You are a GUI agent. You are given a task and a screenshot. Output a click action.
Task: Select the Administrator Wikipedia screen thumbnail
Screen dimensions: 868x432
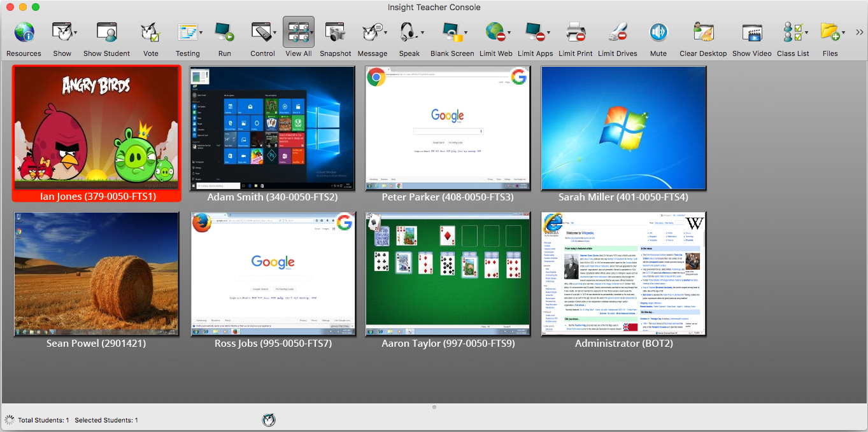(x=624, y=274)
